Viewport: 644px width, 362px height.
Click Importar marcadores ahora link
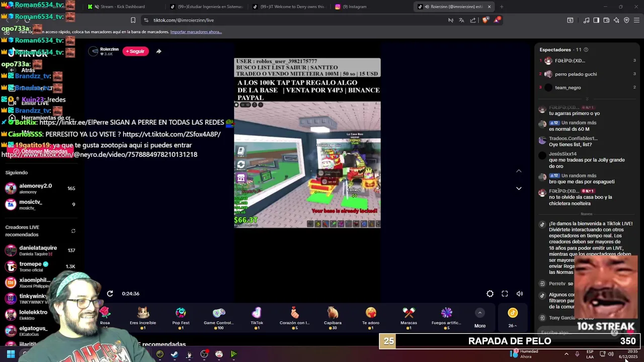click(196, 32)
